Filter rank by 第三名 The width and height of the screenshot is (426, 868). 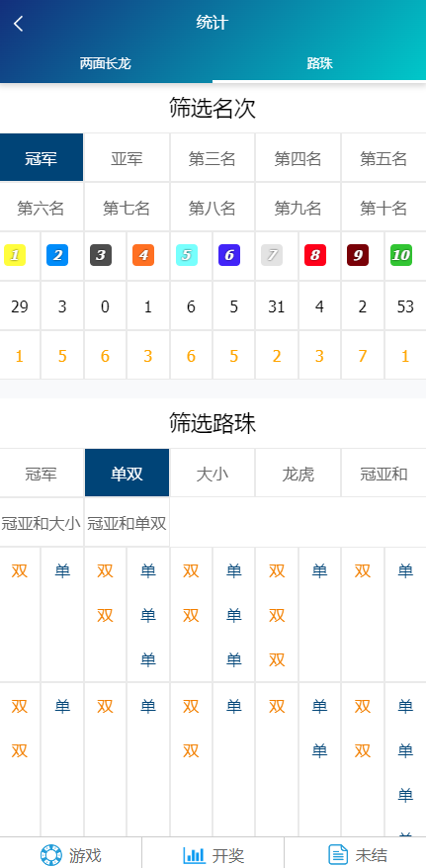click(213, 159)
